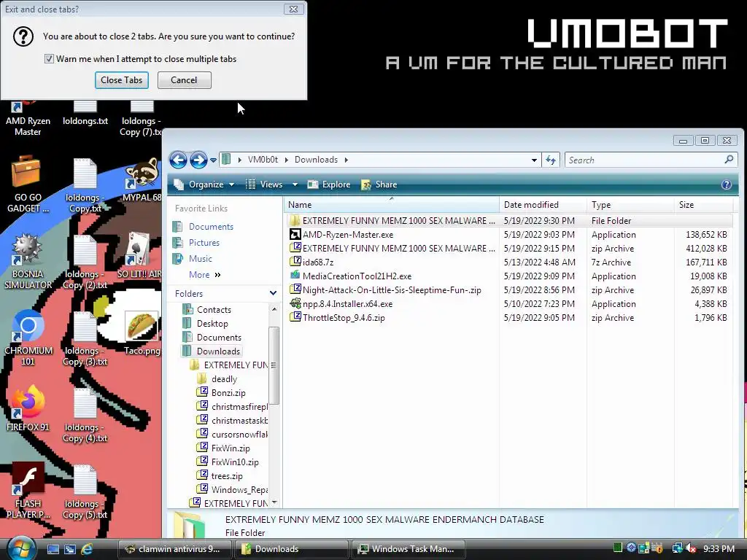Click Show Desktop quick launch icon
Image resolution: width=747 pixels, height=560 pixels.
[x=53, y=549]
